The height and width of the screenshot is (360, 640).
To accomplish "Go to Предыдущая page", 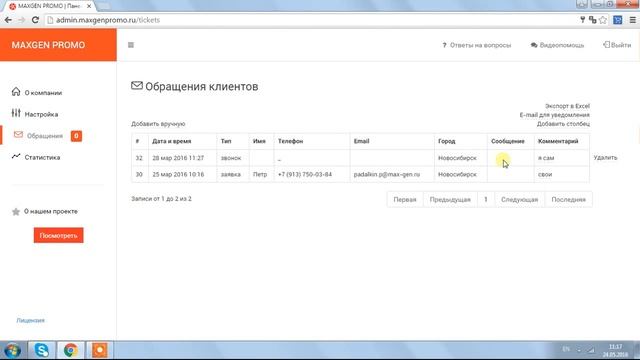I will (x=450, y=200).
